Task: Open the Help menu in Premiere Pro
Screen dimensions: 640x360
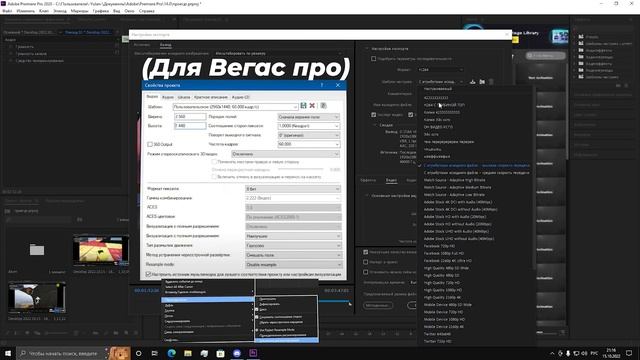Action: pos(147,11)
